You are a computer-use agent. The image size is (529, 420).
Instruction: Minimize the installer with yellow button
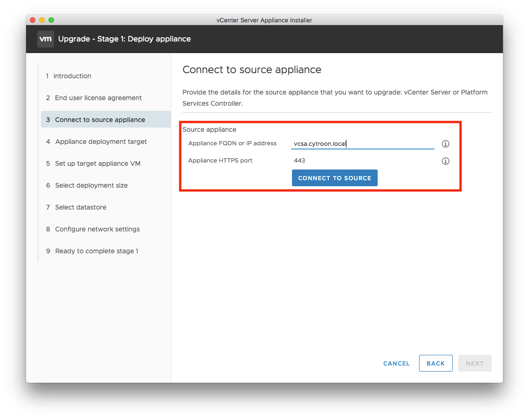pyautogui.click(x=42, y=20)
